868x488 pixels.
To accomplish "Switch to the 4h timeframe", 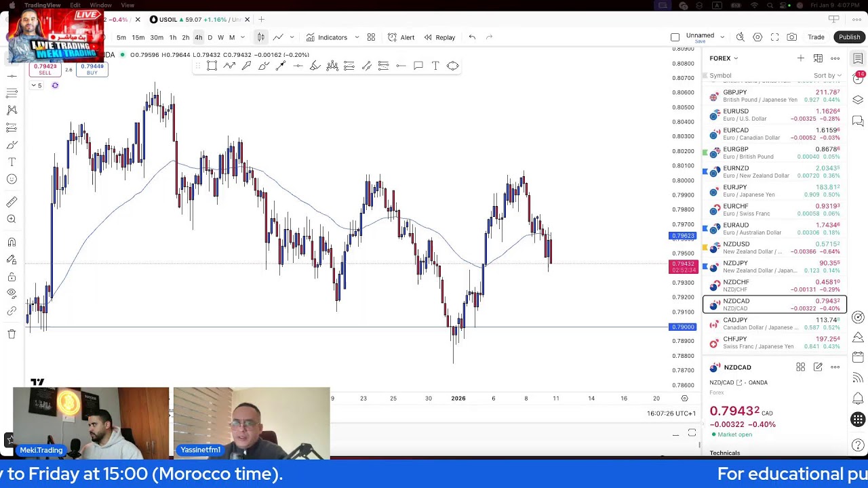I will pos(198,37).
